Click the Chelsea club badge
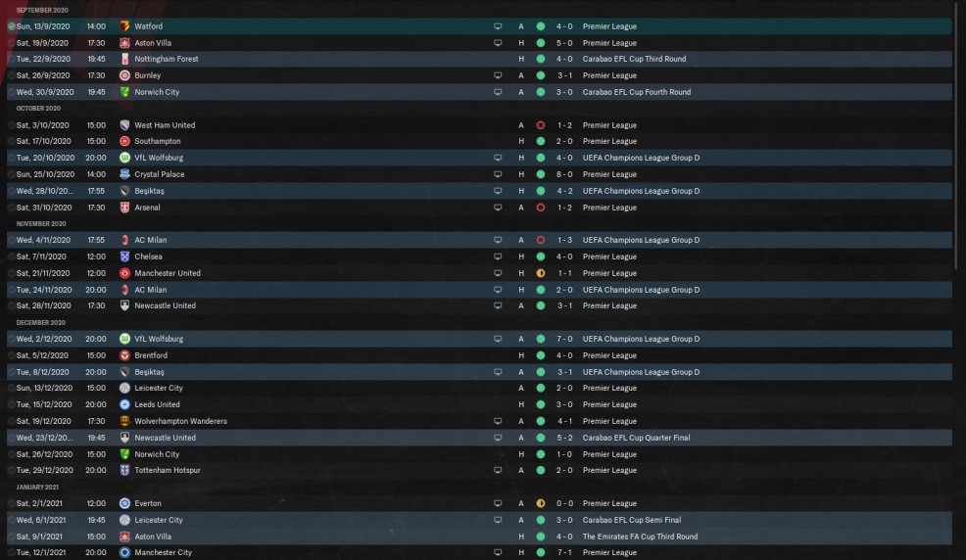 tap(124, 257)
